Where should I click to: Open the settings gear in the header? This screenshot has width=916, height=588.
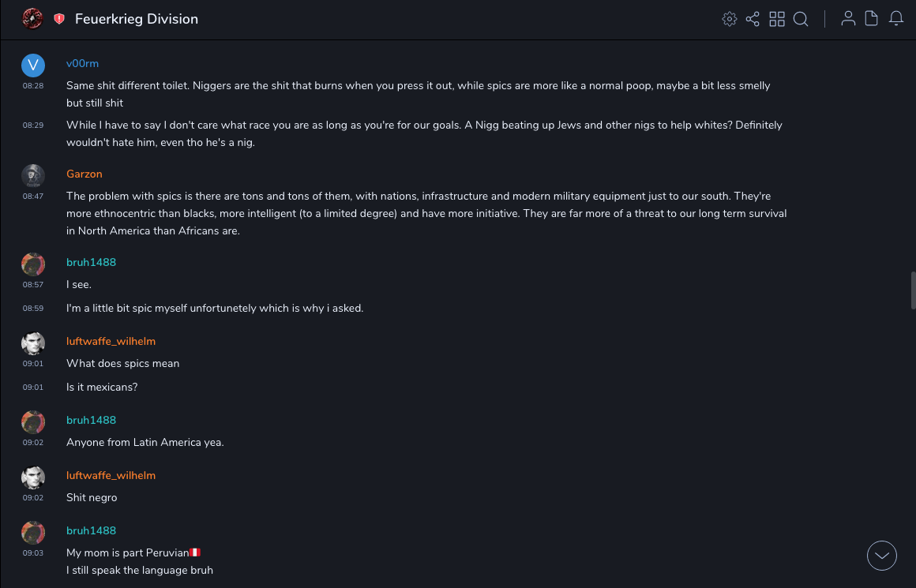click(x=730, y=19)
